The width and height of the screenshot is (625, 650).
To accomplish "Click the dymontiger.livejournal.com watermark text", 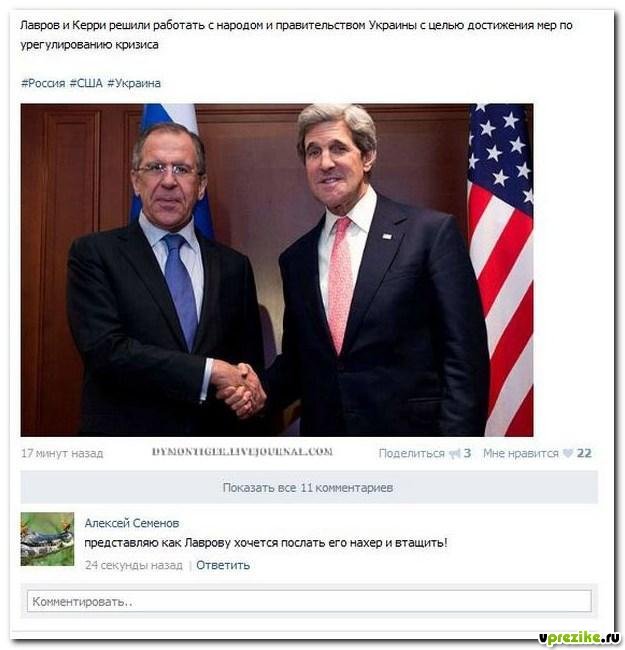I will pyautogui.click(x=242, y=452).
